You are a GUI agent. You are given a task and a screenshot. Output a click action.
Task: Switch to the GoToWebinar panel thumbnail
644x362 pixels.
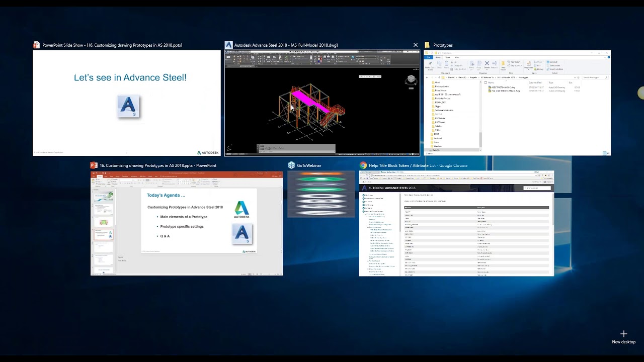click(321, 194)
